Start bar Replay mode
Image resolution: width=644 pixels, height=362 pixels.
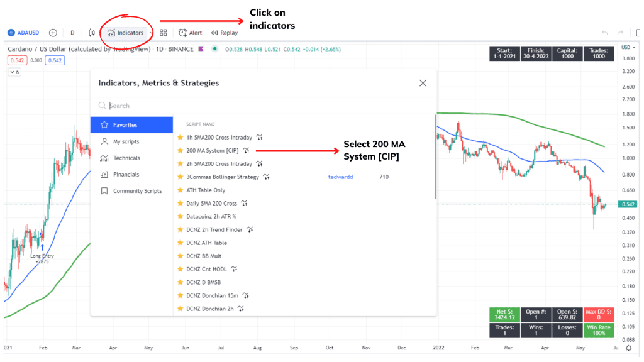225,33
